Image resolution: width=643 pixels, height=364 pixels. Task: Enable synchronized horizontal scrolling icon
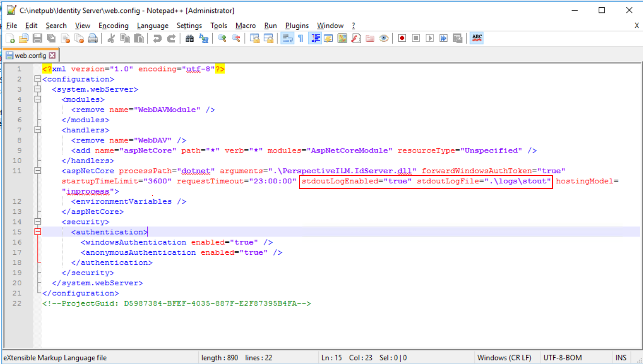(268, 39)
